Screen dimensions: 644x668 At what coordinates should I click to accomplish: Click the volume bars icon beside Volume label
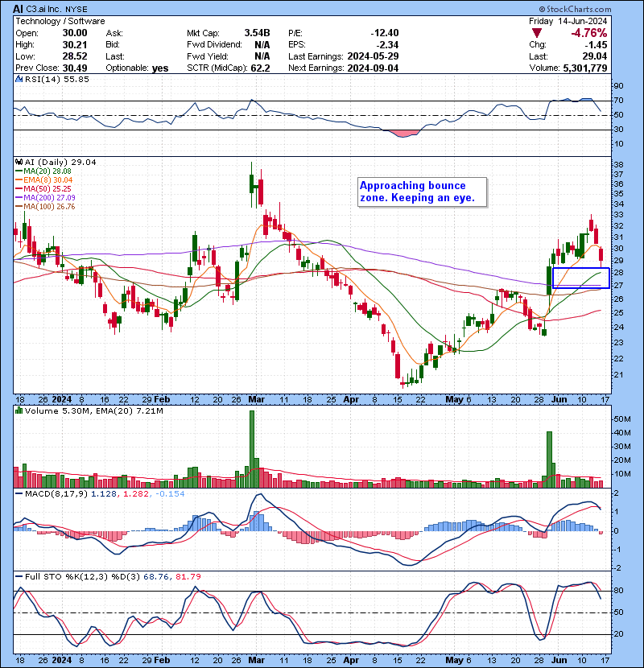click(x=19, y=410)
